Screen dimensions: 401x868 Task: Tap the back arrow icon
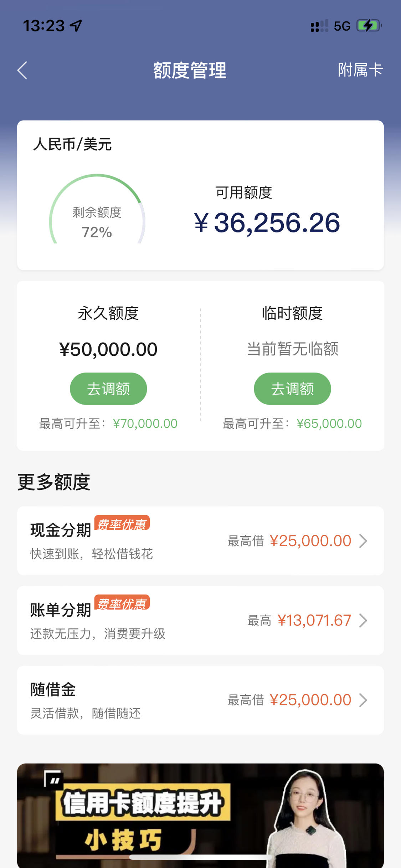pos(22,70)
